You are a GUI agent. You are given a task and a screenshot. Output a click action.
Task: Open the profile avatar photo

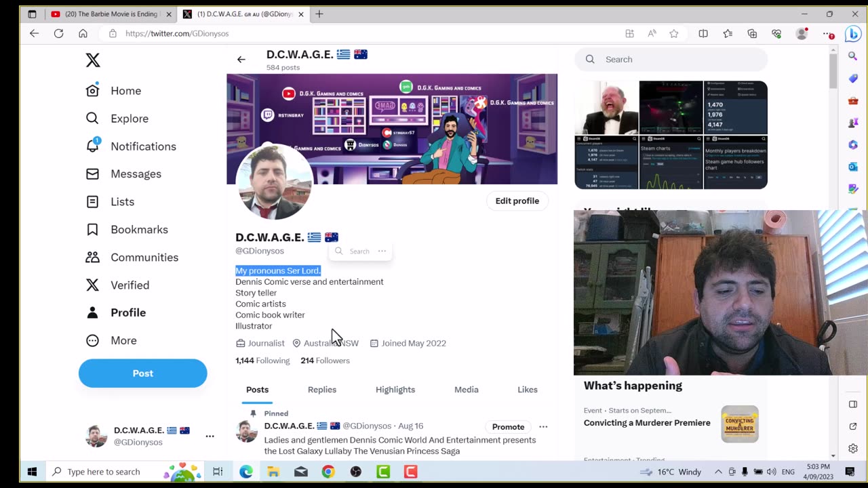273,182
